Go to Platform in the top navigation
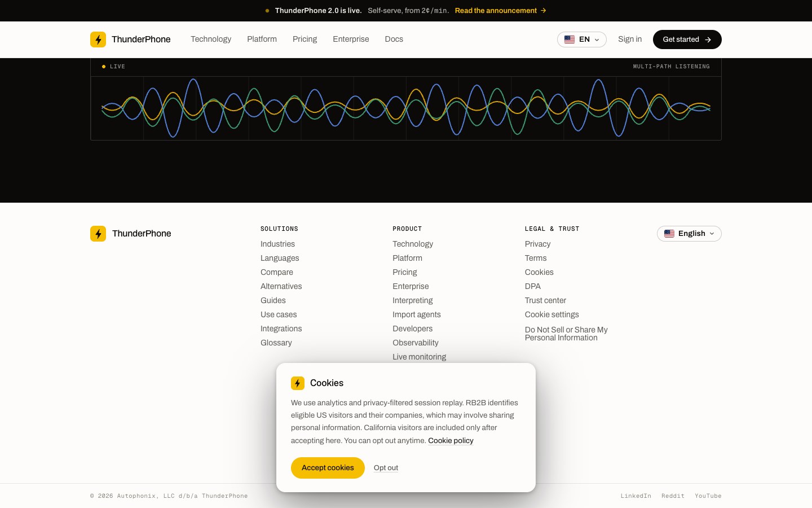 point(262,40)
